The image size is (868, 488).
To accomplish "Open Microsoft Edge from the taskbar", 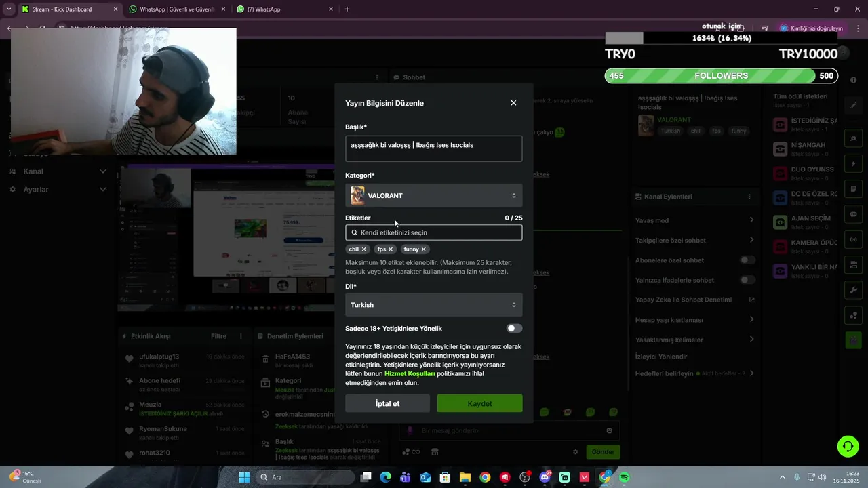I will coord(386,477).
